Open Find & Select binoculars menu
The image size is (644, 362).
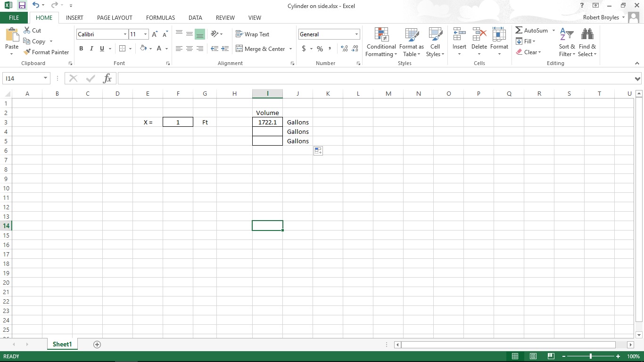[587, 42]
